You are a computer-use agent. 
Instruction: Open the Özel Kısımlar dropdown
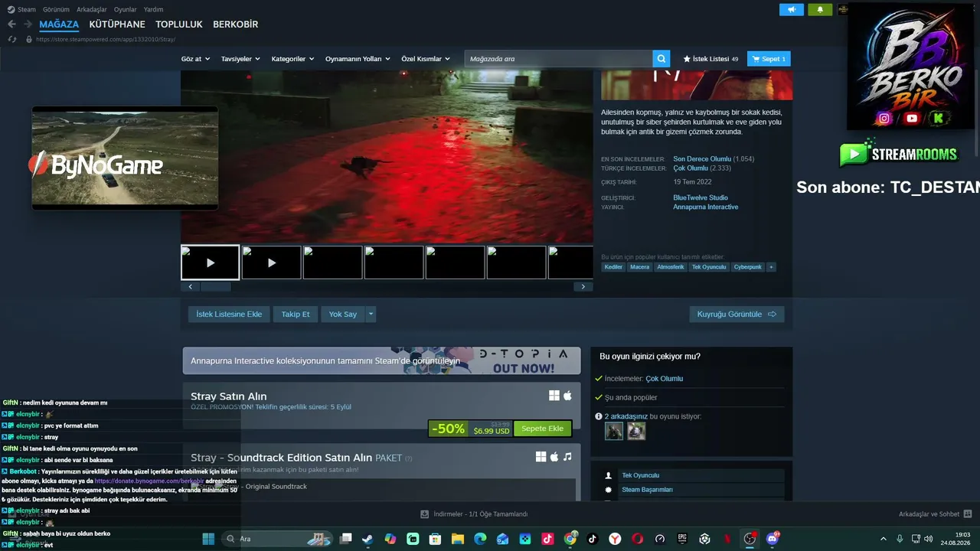point(426,59)
